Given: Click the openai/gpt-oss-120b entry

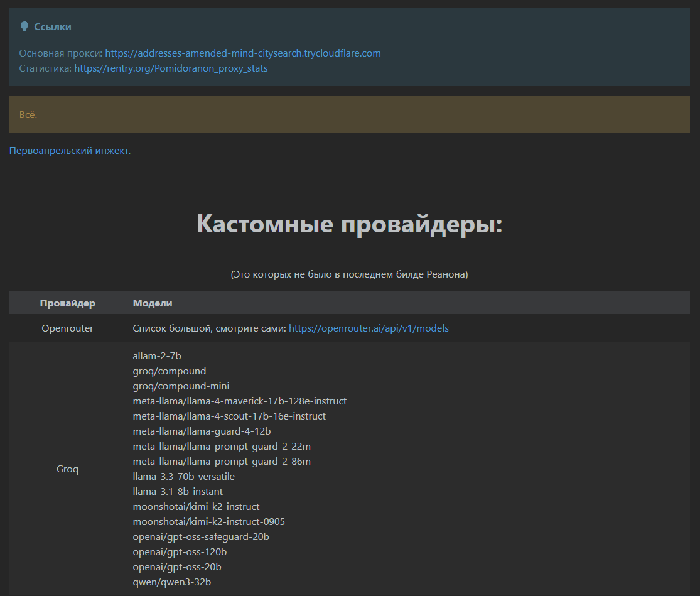Looking at the screenshot, I should coord(180,552).
